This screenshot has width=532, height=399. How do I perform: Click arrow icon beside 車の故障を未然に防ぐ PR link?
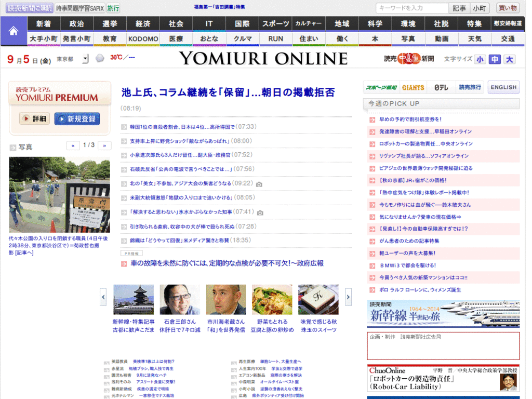tap(124, 263)
